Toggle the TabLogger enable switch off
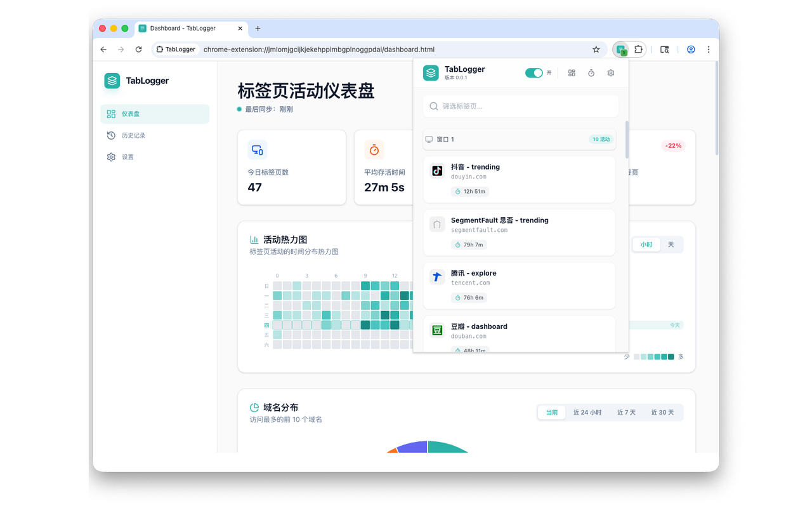 534,73
